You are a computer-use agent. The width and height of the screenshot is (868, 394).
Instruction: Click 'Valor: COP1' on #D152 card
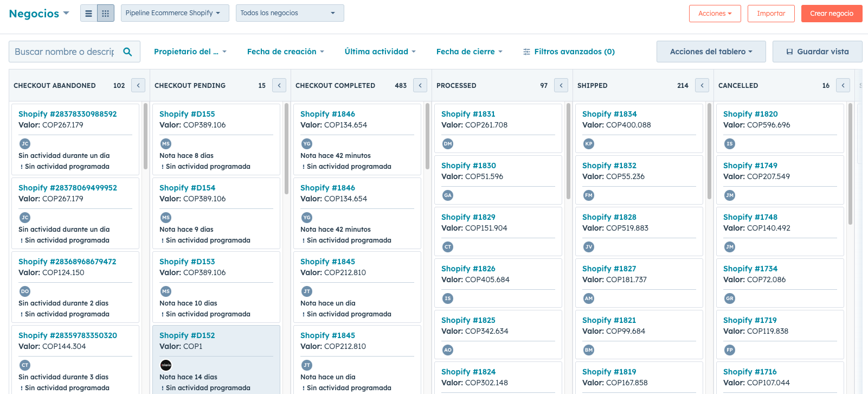click(x=181, y=346)
